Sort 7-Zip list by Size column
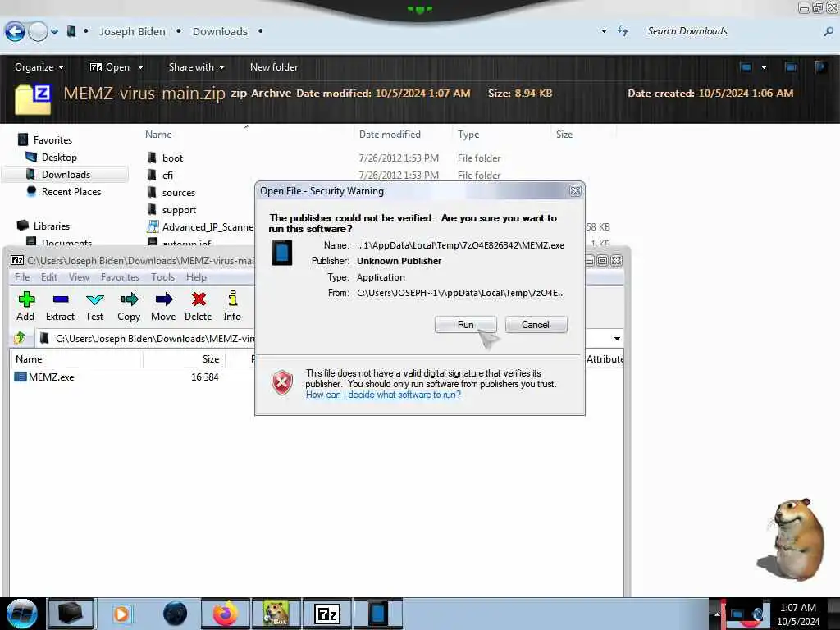This screenshot has height=630, width=840. [x=211, y=359]
